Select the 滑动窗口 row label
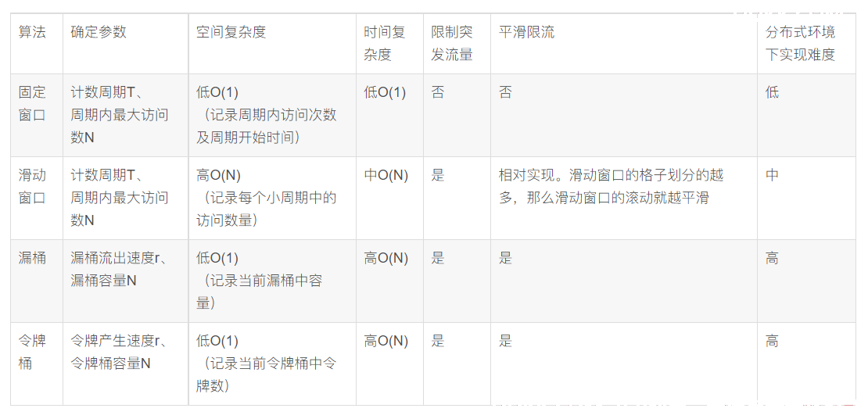This screenshot has height=419, width=868. 37,198
